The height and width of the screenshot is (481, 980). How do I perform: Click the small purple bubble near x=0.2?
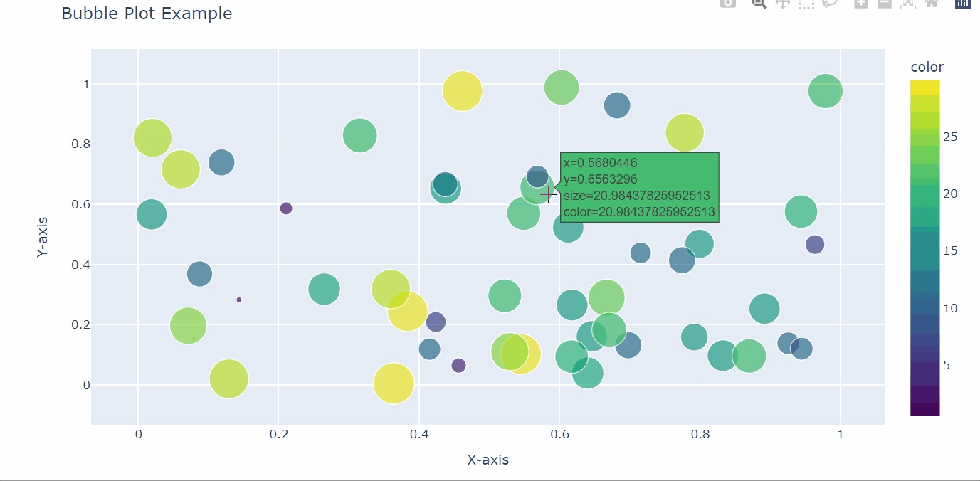click(x=286, y=208)
